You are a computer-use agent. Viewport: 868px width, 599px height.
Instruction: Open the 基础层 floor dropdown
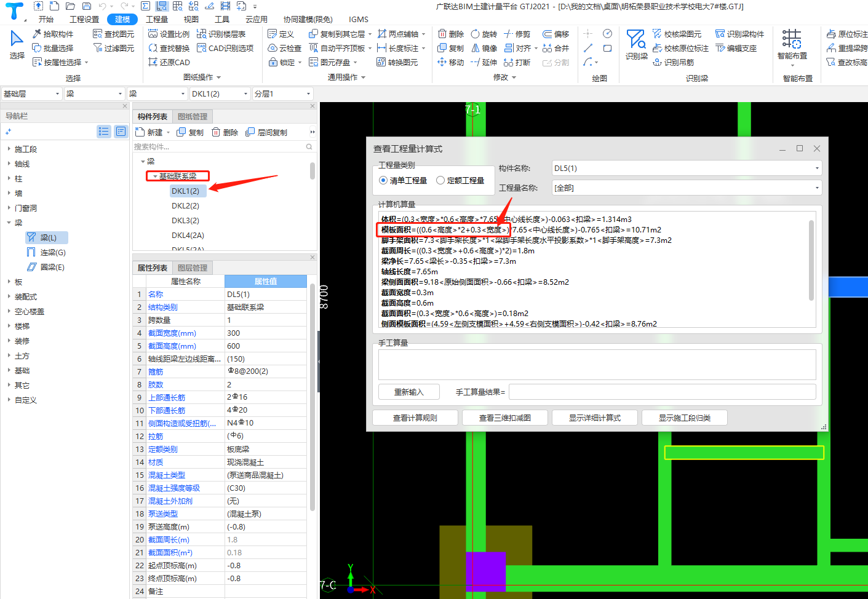click(31, 93)
